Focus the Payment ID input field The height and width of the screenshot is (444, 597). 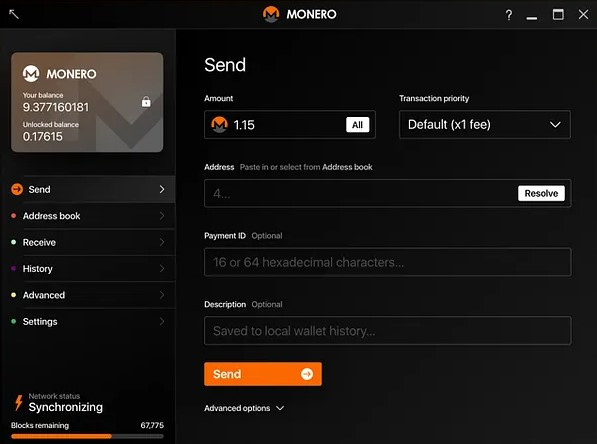tap(388, 262)
